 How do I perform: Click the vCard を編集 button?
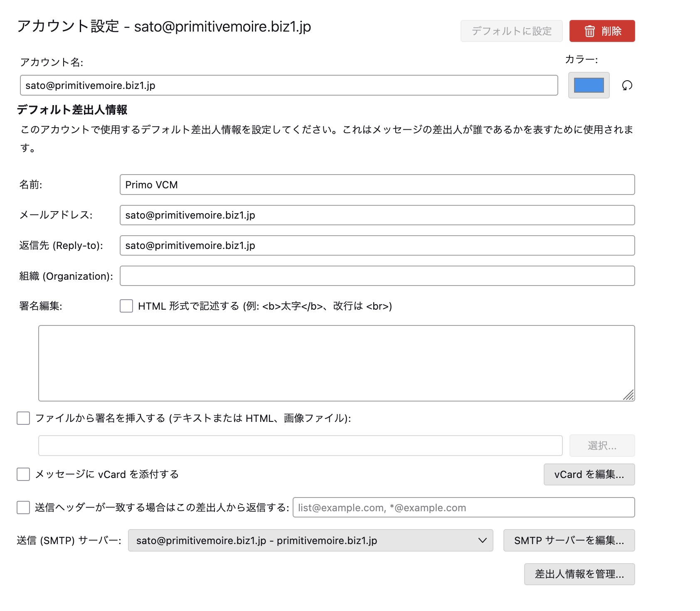point(589,474)
